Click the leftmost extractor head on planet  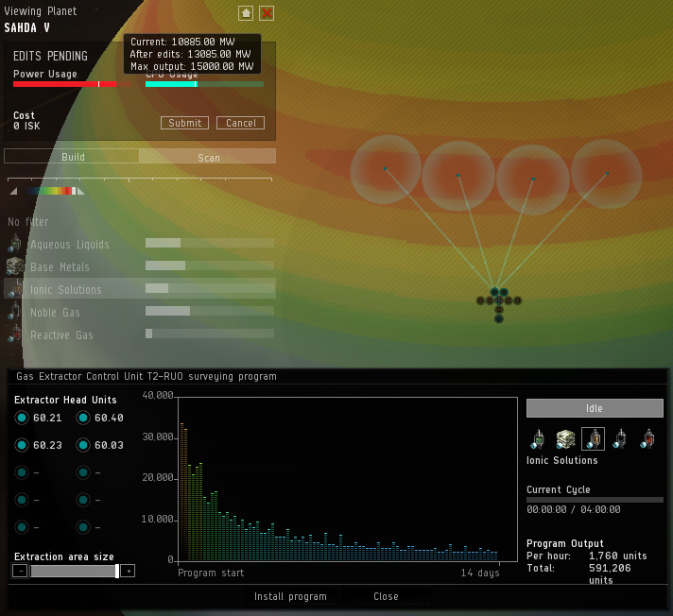coord(385,168)
